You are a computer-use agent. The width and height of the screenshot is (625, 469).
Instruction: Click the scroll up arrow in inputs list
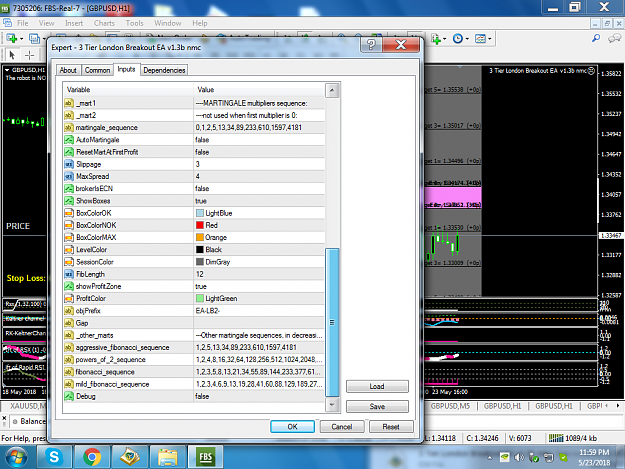coord(332,90)
